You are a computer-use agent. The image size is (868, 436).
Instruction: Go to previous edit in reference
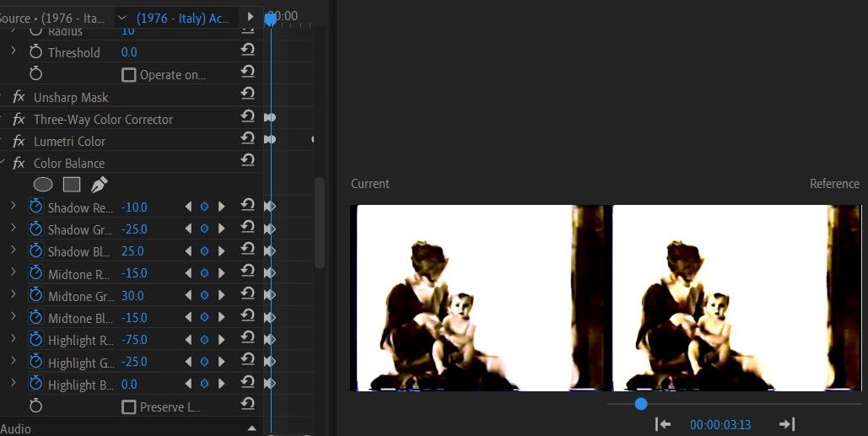pyautogui.click(x=663, y=424)
